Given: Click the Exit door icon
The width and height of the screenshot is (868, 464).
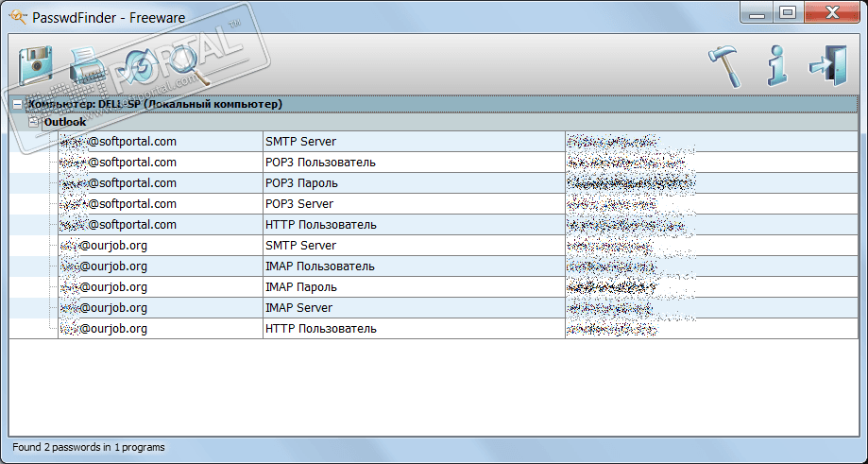Looking at the screenshot, I should [828, 66].
